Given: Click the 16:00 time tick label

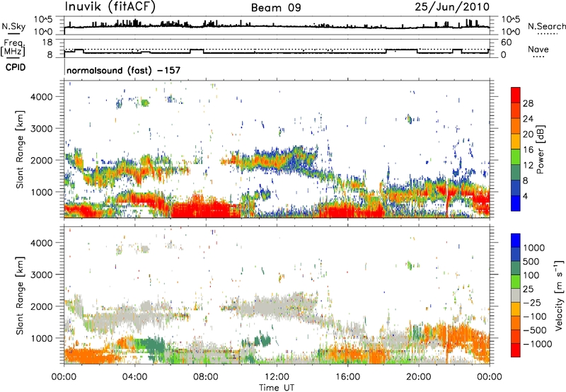Looking at the screenshot, I should tap(347, 377).
